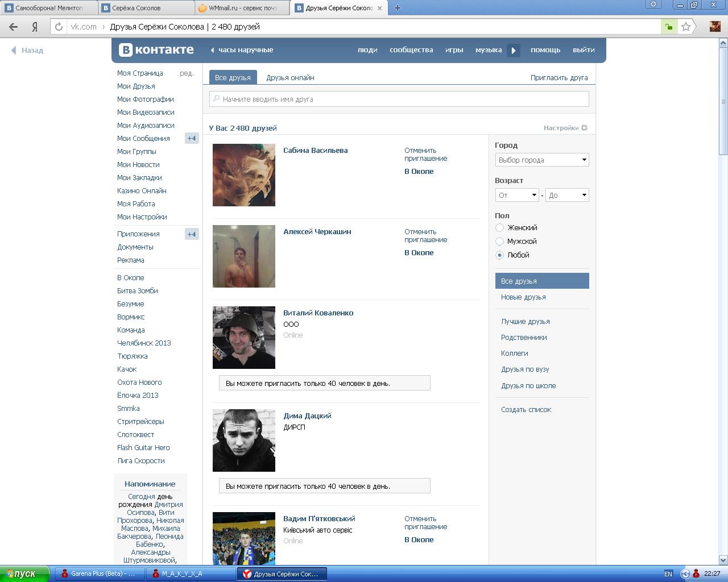The width and height of the screenshot is (728, 582).
Task: Cancel invitation for Вадим П'ятковський
Action: tap(425, 523)
